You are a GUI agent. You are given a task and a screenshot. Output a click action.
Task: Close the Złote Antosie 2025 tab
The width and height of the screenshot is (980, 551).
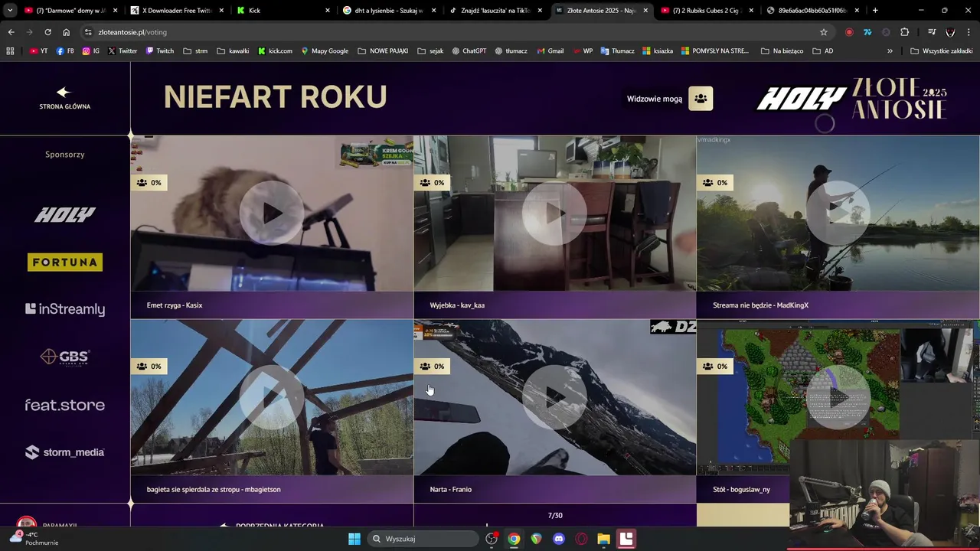645,11
